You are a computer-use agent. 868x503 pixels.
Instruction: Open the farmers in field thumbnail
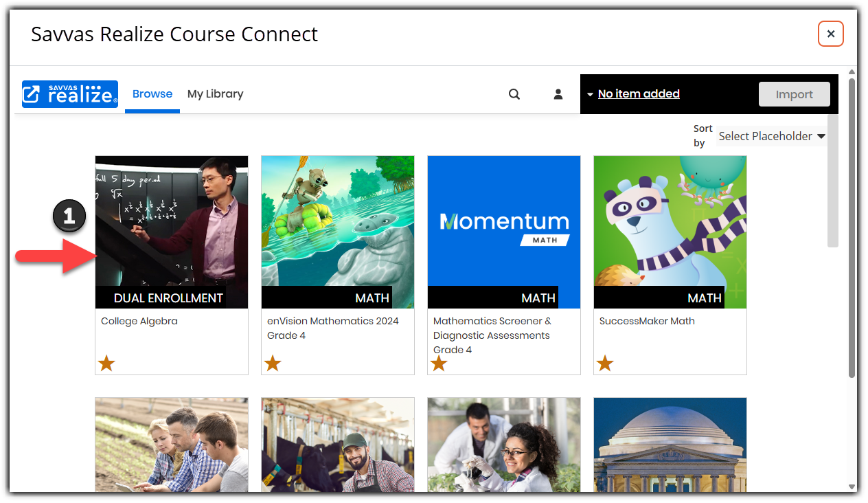(x=172, y=445)
